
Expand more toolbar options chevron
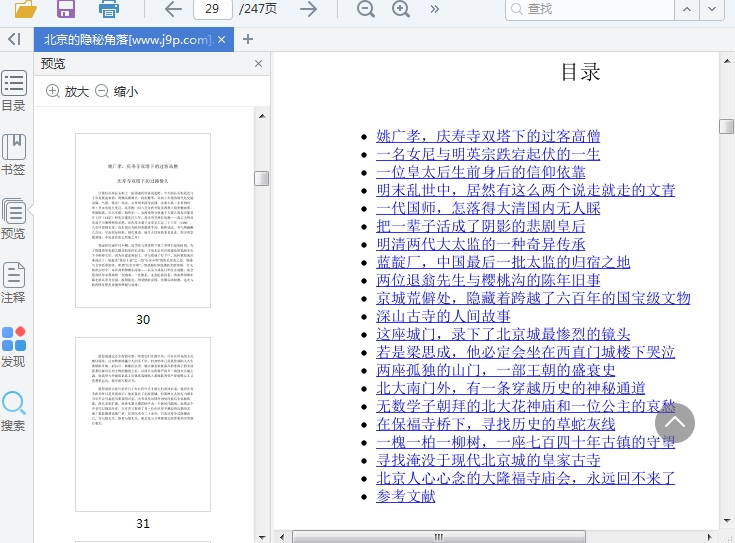click(x=435, y=9)
